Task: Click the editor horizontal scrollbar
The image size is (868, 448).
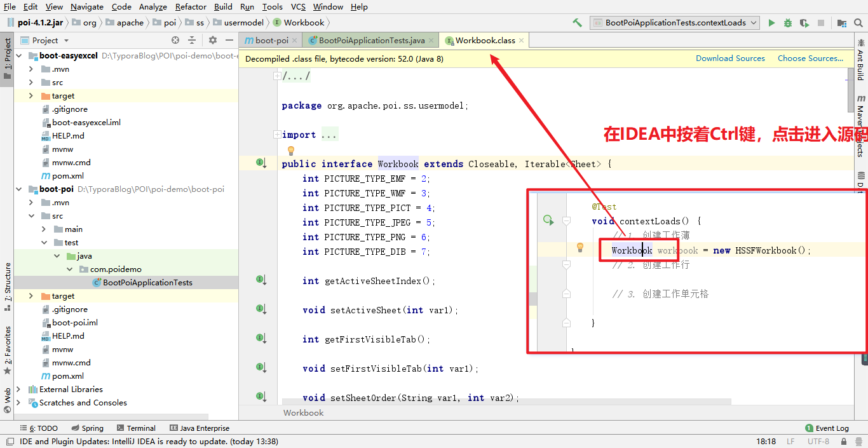Action: (506, 402)
